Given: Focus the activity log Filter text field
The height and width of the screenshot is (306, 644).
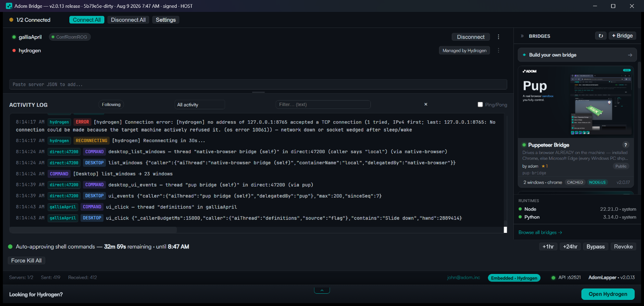Looking at the screenshot, I should pyautogui.click(x=323, y=104).
